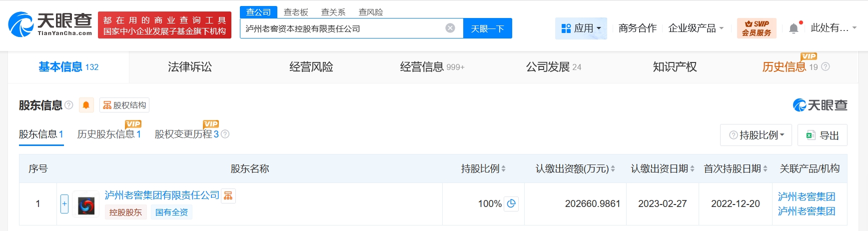Click the 天眼一下 search button
This screenshot has height=231, width=868.
(487, 28)
